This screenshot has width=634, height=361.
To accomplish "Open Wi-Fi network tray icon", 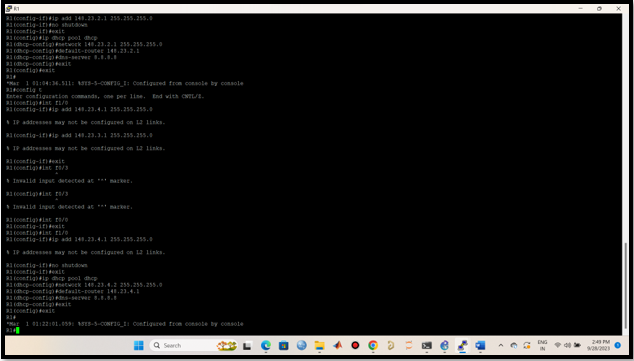I will [558, 345].
